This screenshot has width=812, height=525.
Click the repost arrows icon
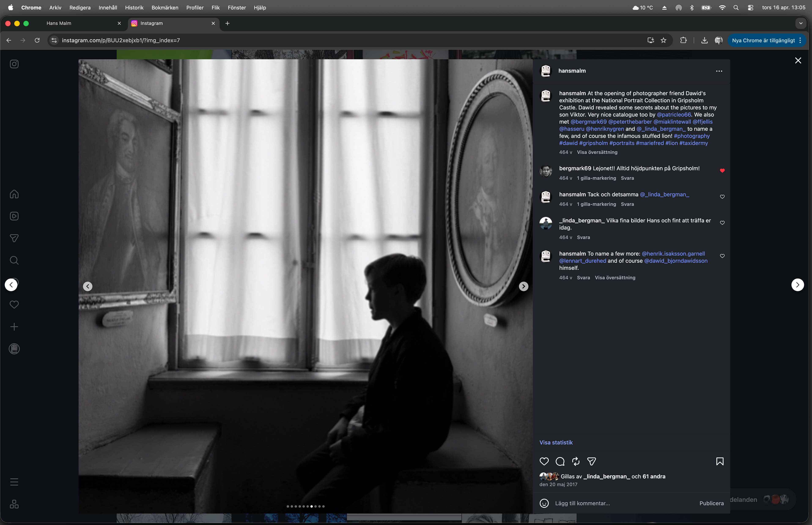(x=576, y=462)
